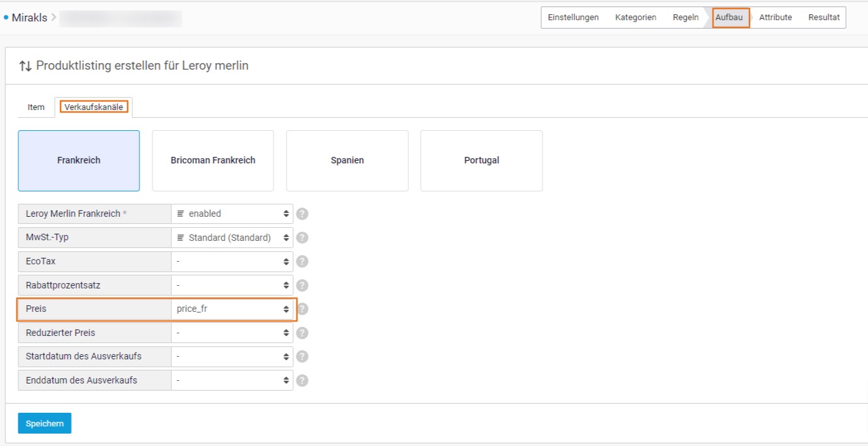Open help icon for MwSt.-Typ row
Screen dimensions: 868x446
pyautogui.click(x=302, y=238)
